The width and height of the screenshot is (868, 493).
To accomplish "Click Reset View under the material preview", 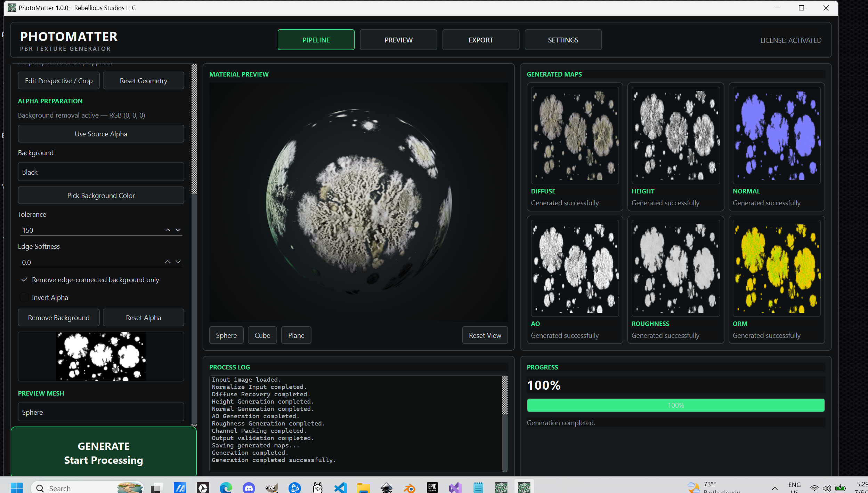I will (485, 335).
